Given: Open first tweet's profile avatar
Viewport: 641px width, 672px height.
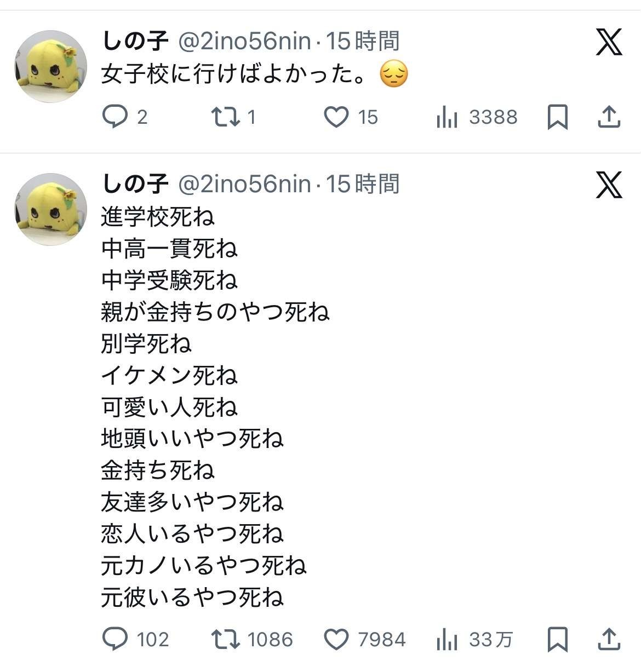Looking at the screenshot, I should point(50,66).
